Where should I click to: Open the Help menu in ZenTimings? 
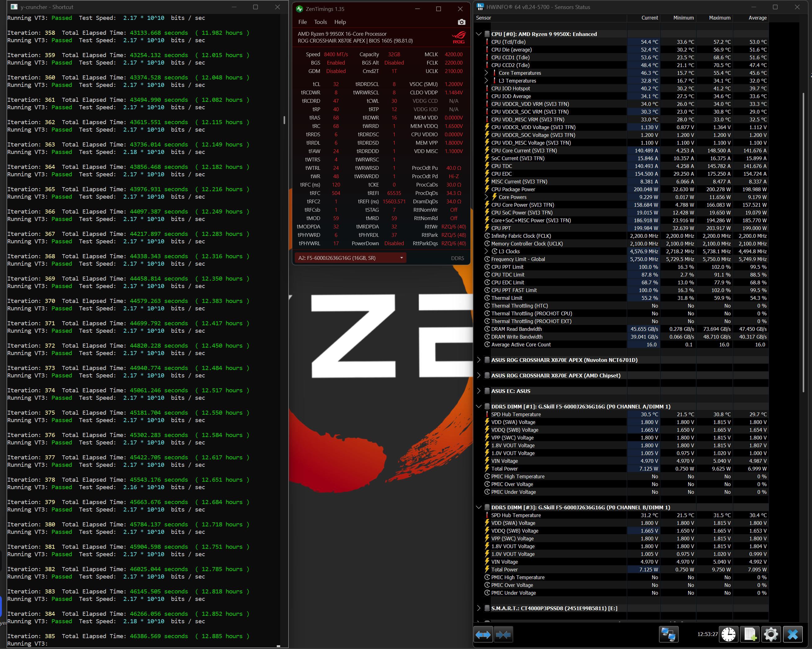[x=340, y=22]
